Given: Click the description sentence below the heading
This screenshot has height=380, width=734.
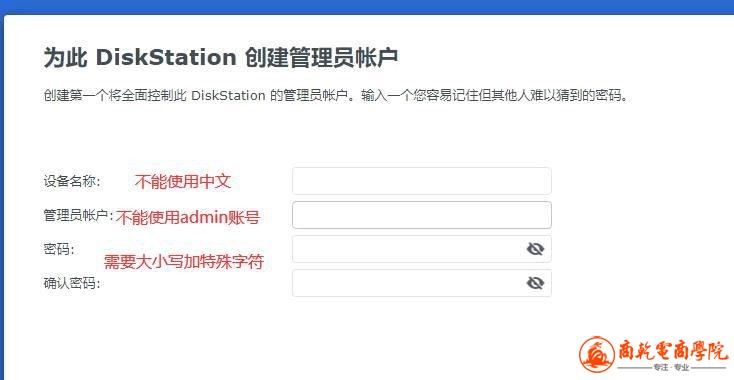Looking at the screenshot, I should (336, 95).
